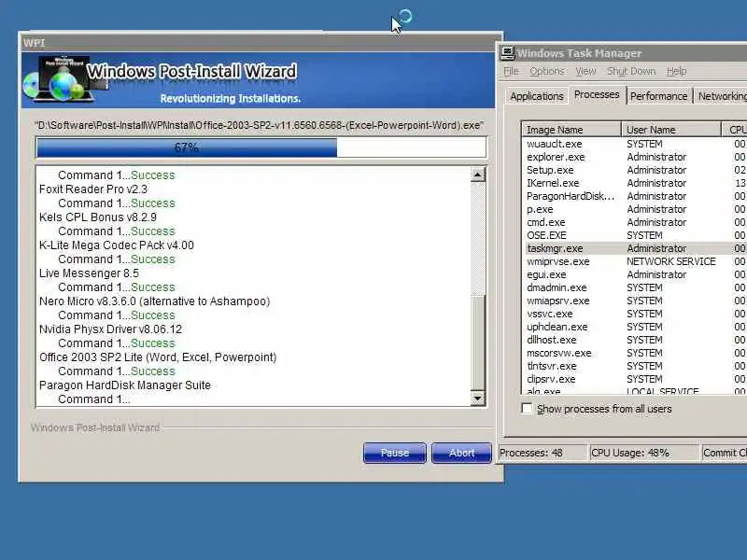Select the vssvc.exe process row
The image size is (747, 560).
[x=634, y=314]
